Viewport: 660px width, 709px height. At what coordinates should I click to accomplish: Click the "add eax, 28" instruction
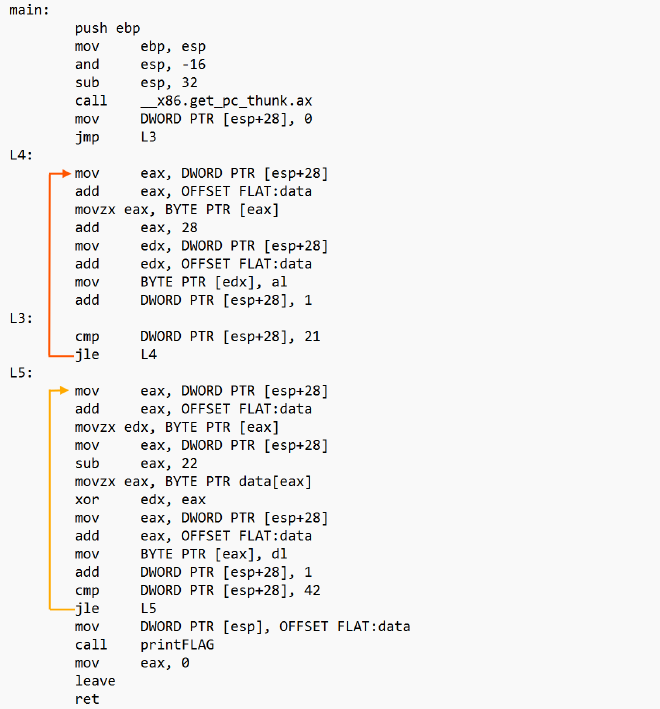click(136, 227)
